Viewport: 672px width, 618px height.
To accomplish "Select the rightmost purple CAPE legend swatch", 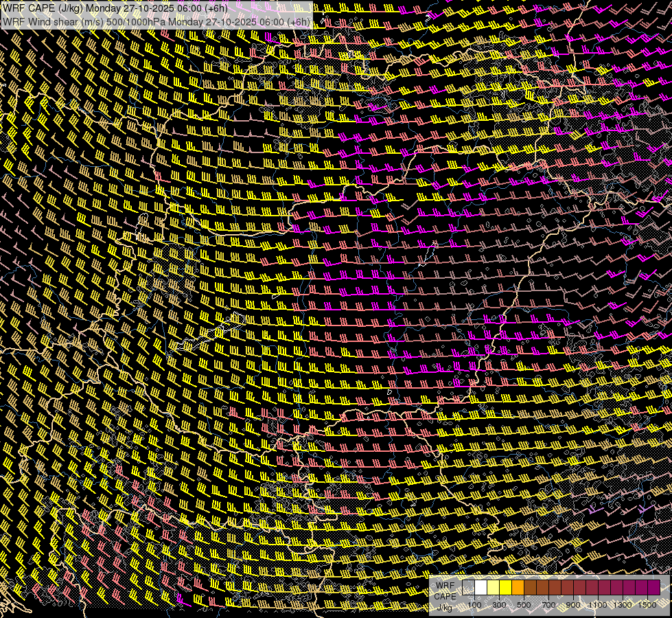I will click(x=653, y=588).
